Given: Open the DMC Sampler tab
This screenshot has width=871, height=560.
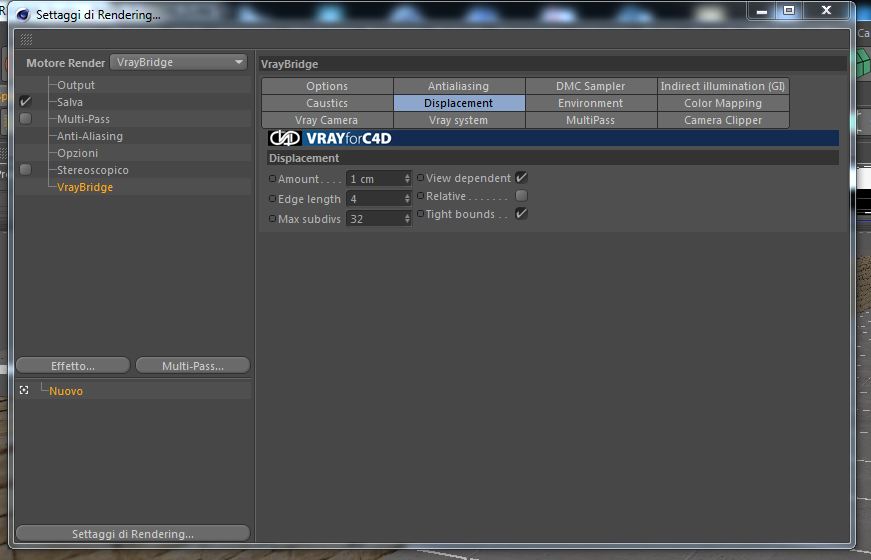Looking at the screenshot, I should (591, 86).
